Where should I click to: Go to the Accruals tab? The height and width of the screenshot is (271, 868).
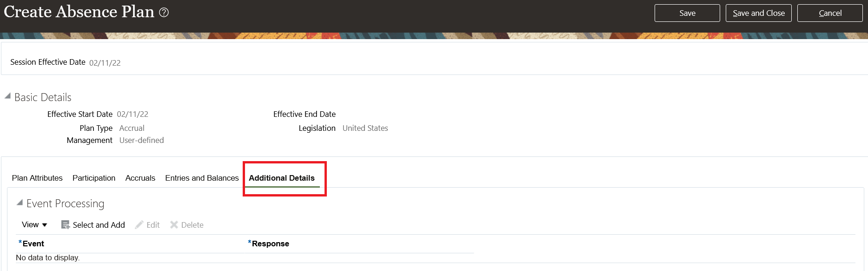click(x=140, y=178)
